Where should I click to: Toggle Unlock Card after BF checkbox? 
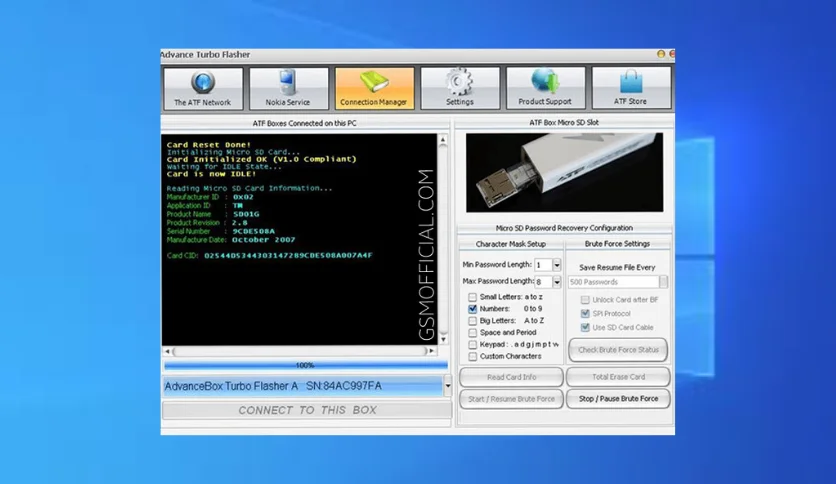tap(585, 300)
